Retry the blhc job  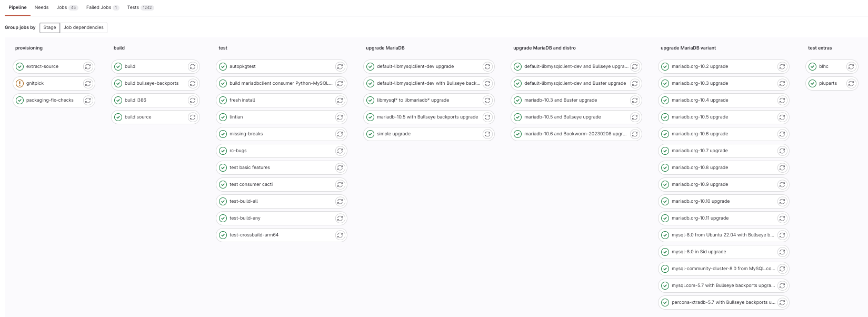851,66
